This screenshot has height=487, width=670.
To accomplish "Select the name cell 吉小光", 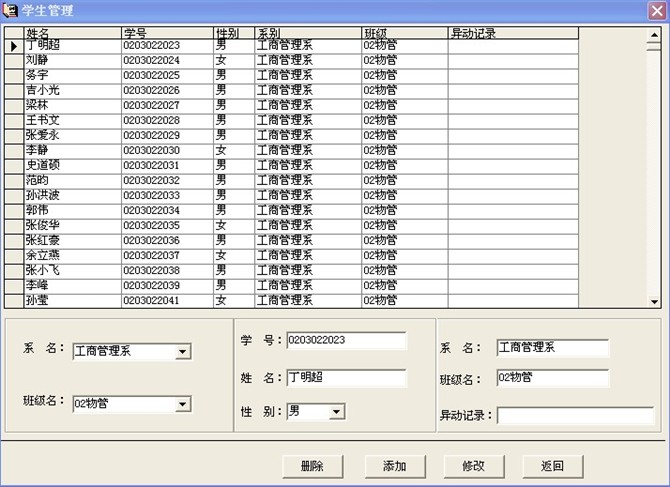I will (73, 91).
